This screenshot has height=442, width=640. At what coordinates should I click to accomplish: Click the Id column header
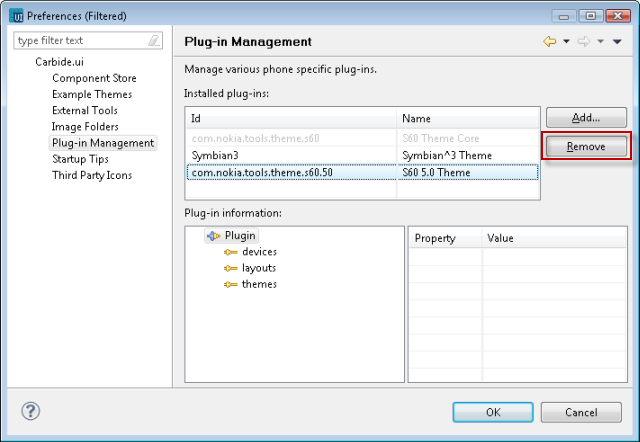tap(291, 119)
